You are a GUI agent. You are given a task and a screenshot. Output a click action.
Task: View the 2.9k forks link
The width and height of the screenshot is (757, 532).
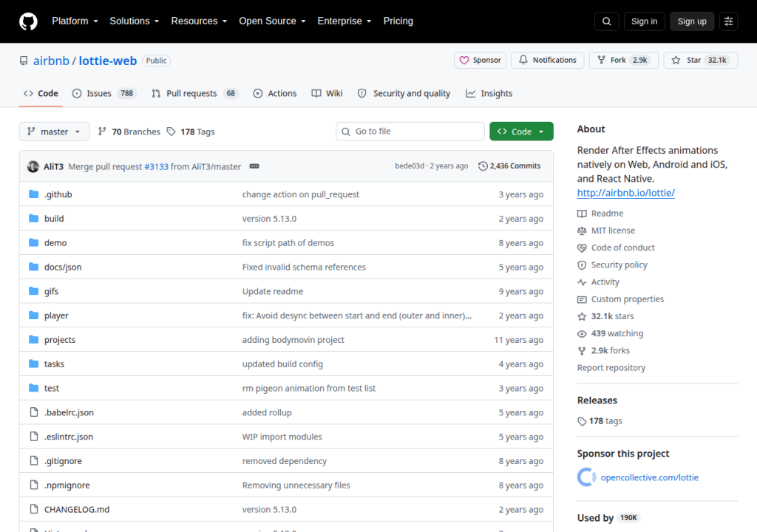pyautogui.click(x=603, y=350)
